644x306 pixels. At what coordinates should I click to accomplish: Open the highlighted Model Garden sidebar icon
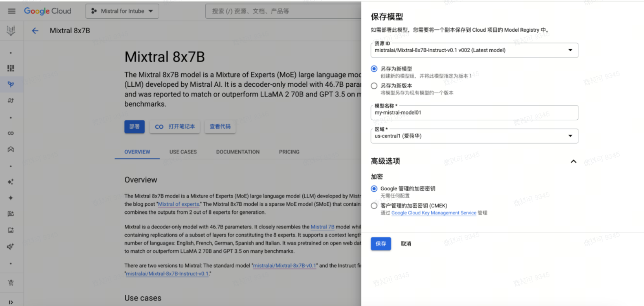point(11,84)
